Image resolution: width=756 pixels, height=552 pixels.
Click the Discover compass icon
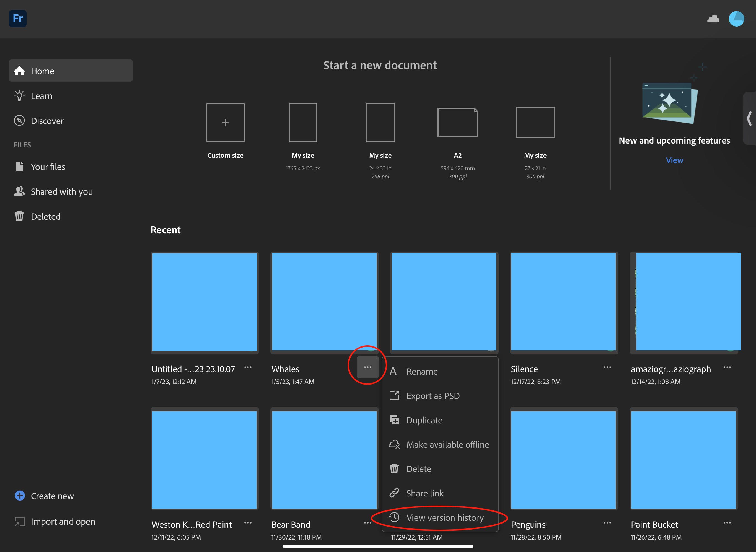coord(19,120)
